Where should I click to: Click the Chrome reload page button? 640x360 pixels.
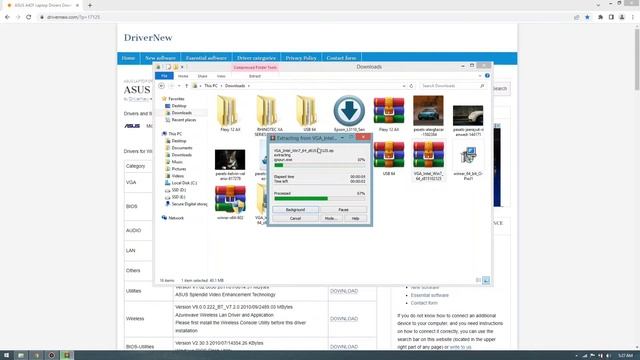29,17
